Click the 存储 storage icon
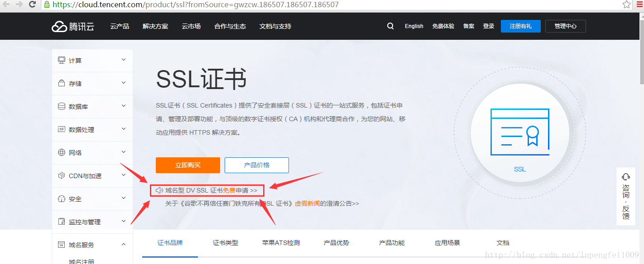 click(62, 83)
